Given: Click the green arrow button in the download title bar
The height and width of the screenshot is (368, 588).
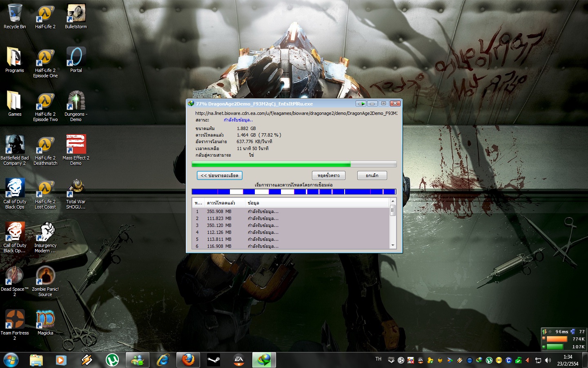Looking at the screenshot, I should pyautogui.click(x=361, y=103).
